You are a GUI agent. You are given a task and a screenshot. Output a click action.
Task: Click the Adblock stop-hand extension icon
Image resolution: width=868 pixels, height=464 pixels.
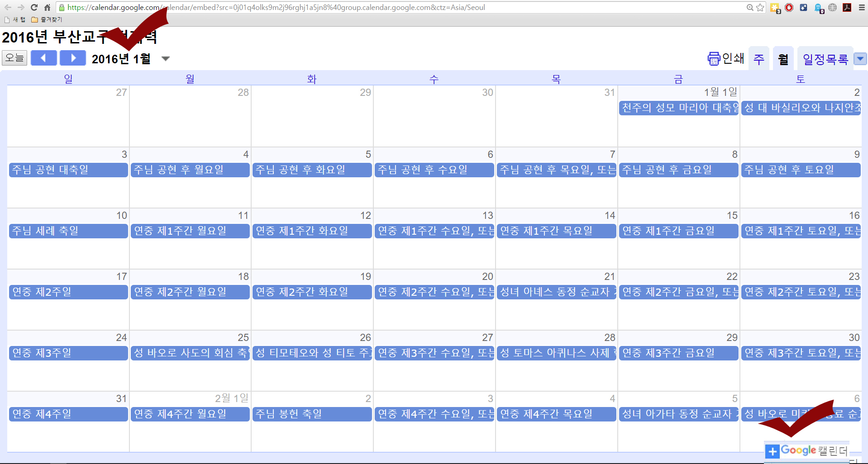pos(789,8)
